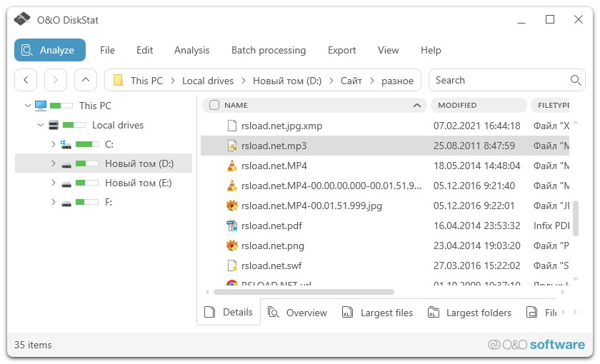Expand the F: drive node

coord(53,202)
